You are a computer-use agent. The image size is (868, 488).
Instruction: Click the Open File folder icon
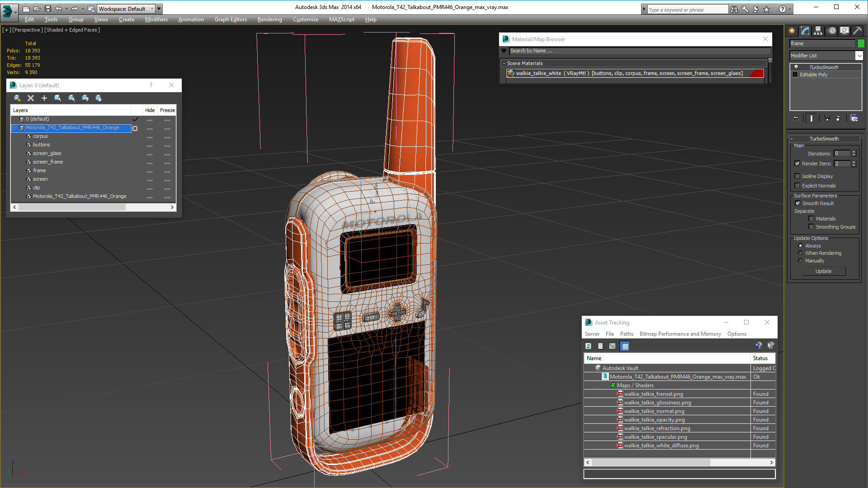coord(37,9)
